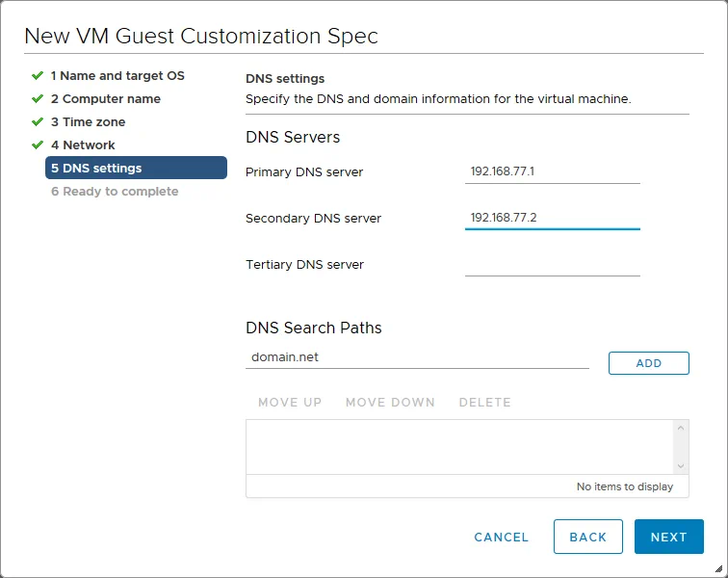The image size is (728, 578).
Task: Cancel the customization spec wizard
Action: (x=501, y=537)
